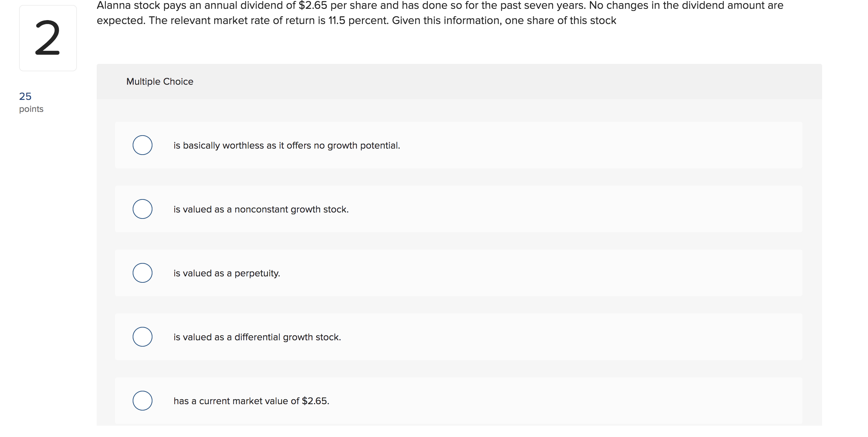Click the "Multiple Choice" header
This screenshot has width=868, height=437.
(159, 81)
